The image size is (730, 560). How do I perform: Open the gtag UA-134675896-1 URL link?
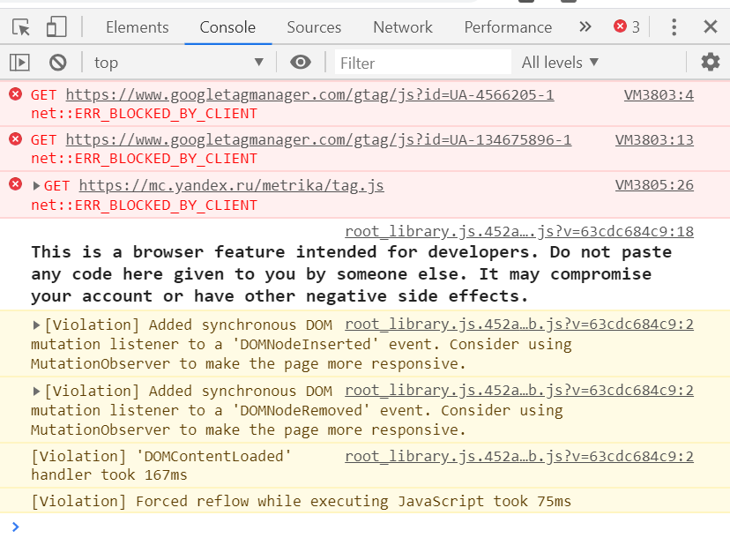[x=318, y=139]
